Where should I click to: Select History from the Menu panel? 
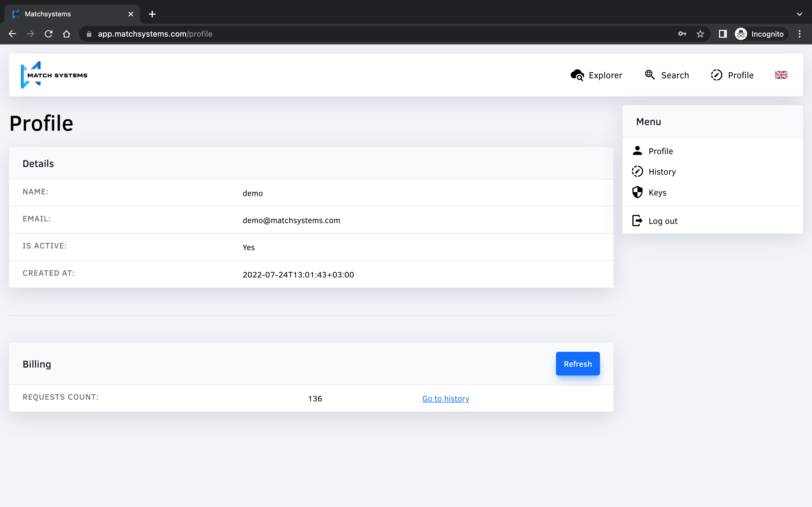point(662,171)
